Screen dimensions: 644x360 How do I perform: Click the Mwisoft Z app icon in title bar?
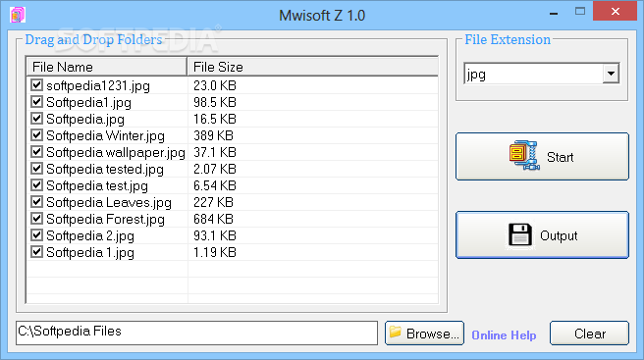[18, 15]
